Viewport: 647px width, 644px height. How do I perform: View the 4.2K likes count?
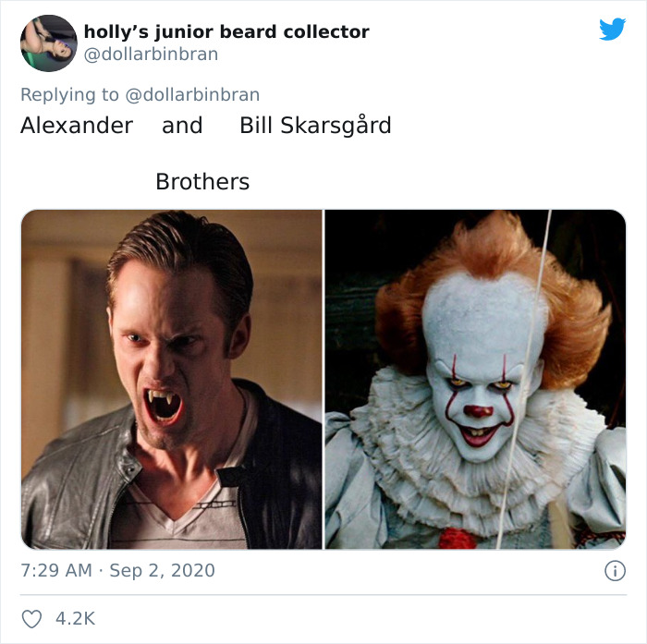75,619
